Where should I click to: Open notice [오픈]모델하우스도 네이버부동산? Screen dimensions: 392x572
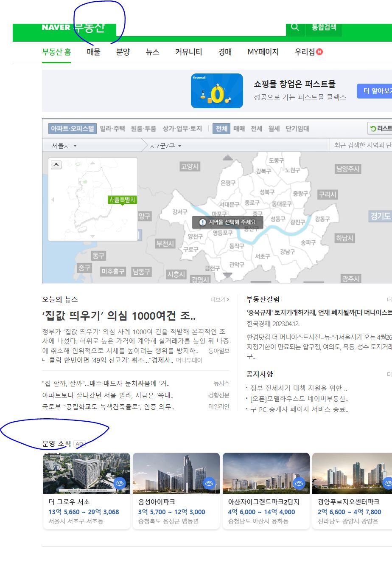300,399
